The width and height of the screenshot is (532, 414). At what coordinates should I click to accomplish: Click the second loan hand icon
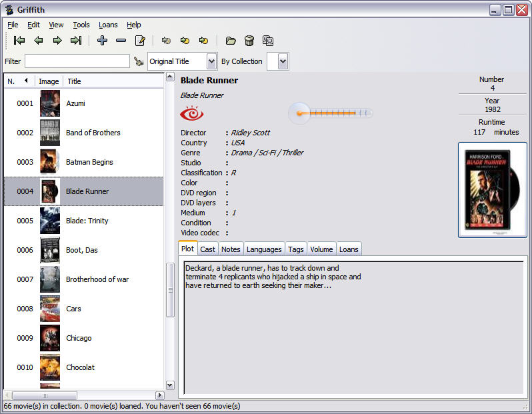(x=185, y=41)
